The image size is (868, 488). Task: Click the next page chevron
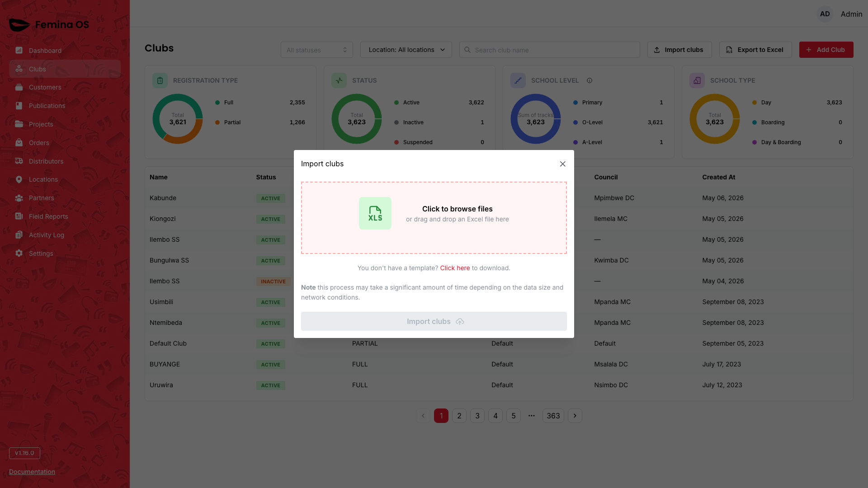tap(575, 416)
